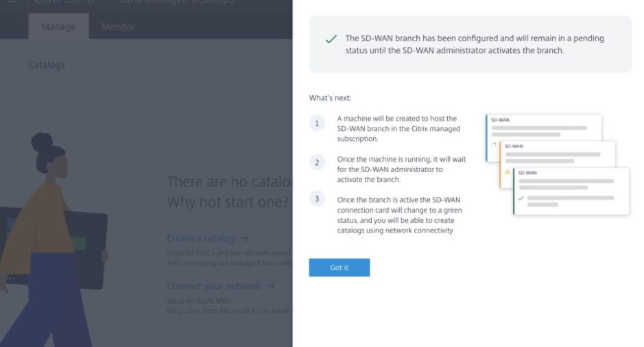Select the Catalogs heading
644x347 pixels.
click(x=47, y=65)
